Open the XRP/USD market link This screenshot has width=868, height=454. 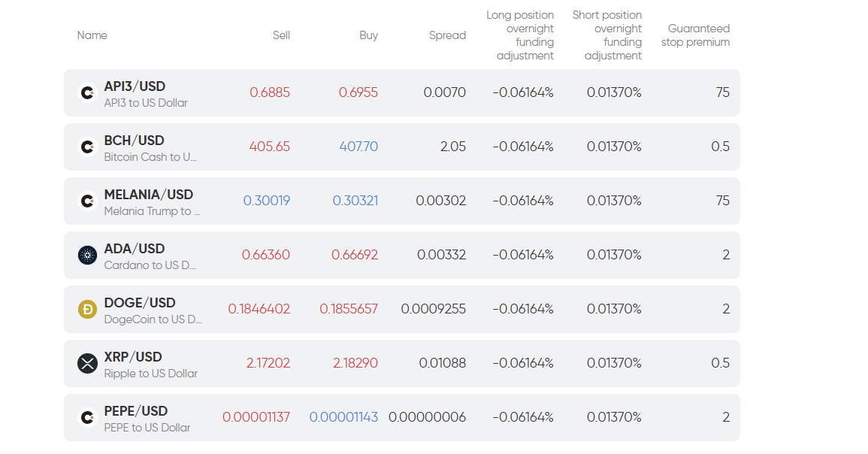[x=133, y=357]
